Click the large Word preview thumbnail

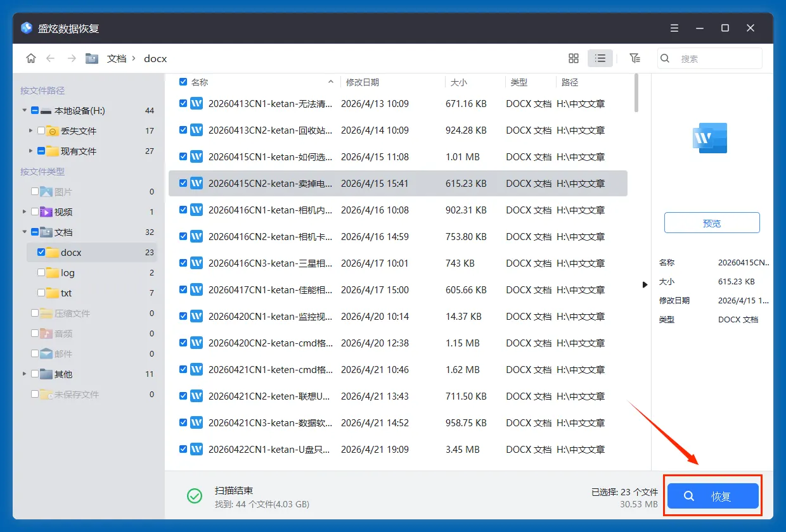click(710, 138)
